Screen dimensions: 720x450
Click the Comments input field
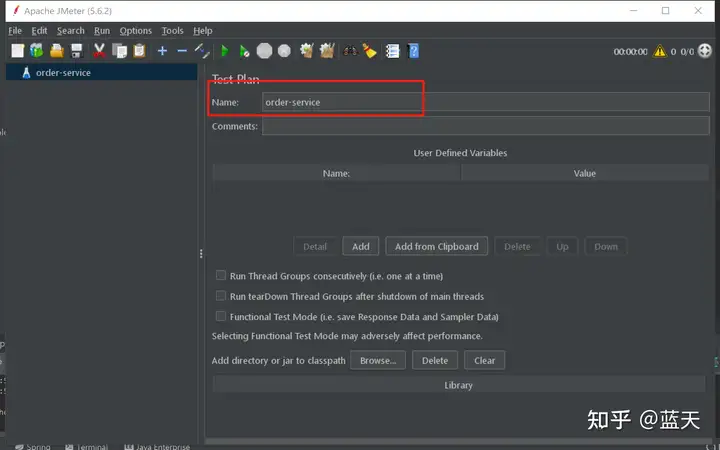point(485,126)
